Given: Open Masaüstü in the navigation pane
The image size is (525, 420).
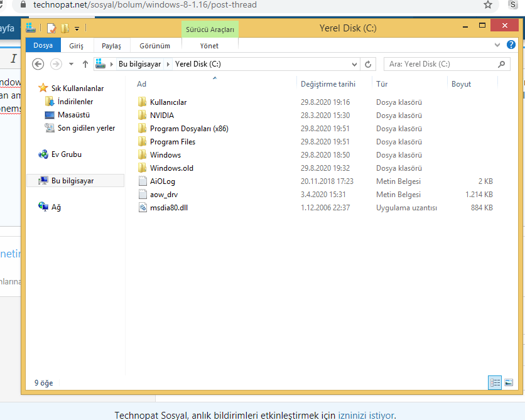Looking at the screenshot, I should (x=73, y=115).
